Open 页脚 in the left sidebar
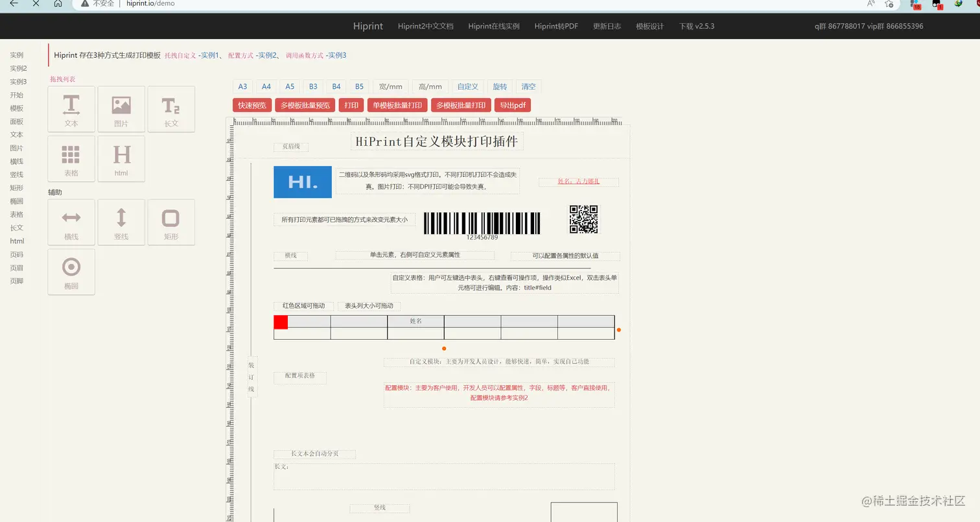980x522 pixels. [16, 281]
